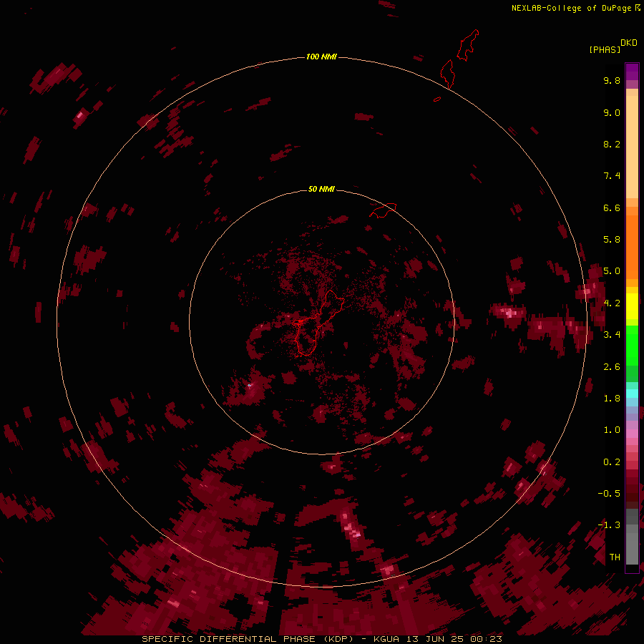
Task: Click the 1.0 value on the scale
Action: (612, 430)
